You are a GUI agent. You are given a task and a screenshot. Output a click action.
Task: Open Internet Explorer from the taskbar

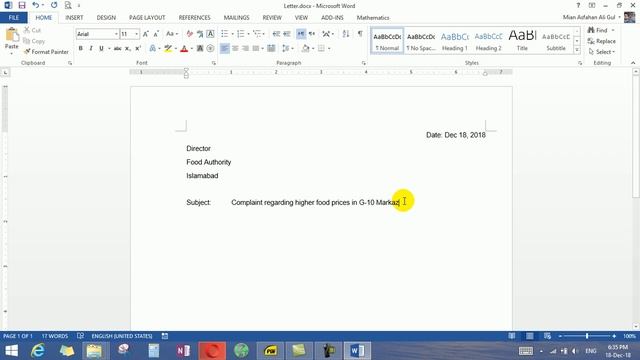click(x=38, y=351)
